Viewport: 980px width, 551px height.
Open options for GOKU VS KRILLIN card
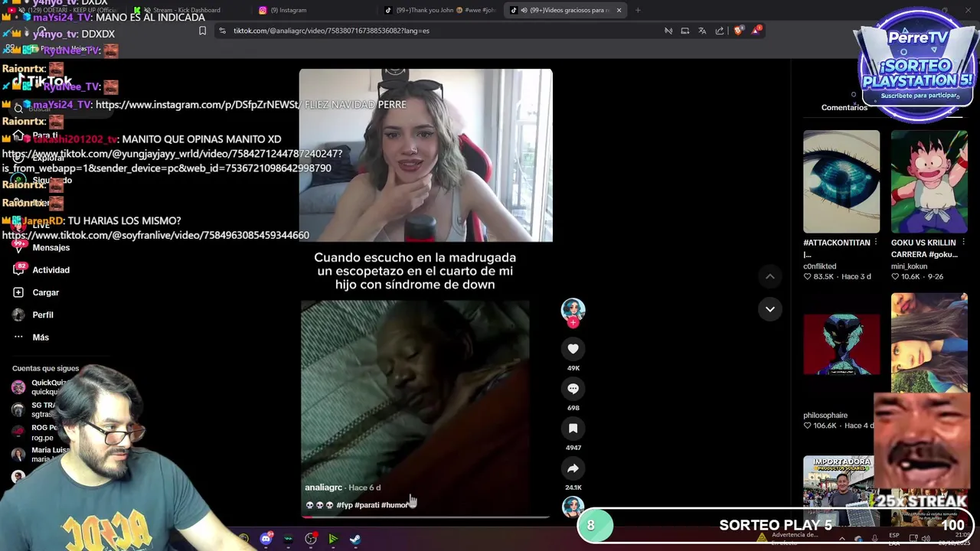[x=963, y=243]
